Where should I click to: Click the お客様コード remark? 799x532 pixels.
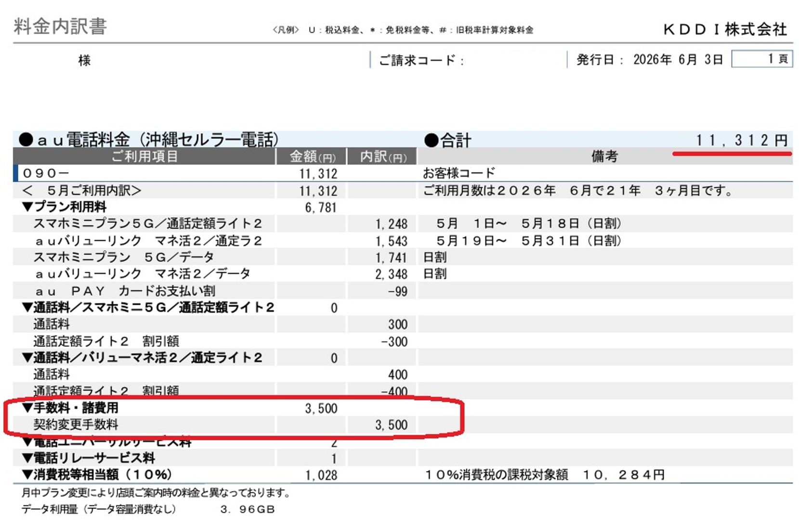[x=459, y=173]
